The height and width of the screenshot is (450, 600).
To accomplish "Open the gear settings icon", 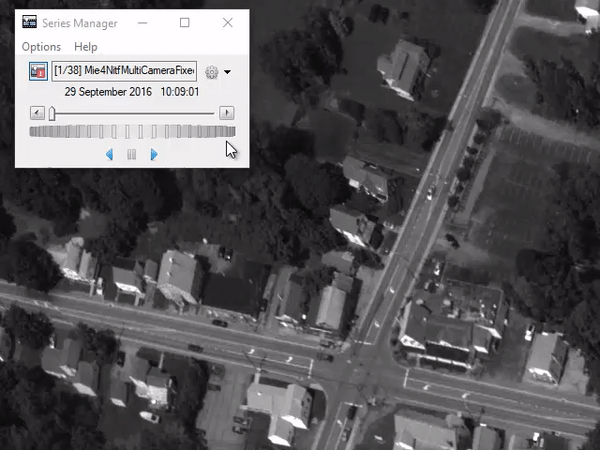I will [211, 72].
